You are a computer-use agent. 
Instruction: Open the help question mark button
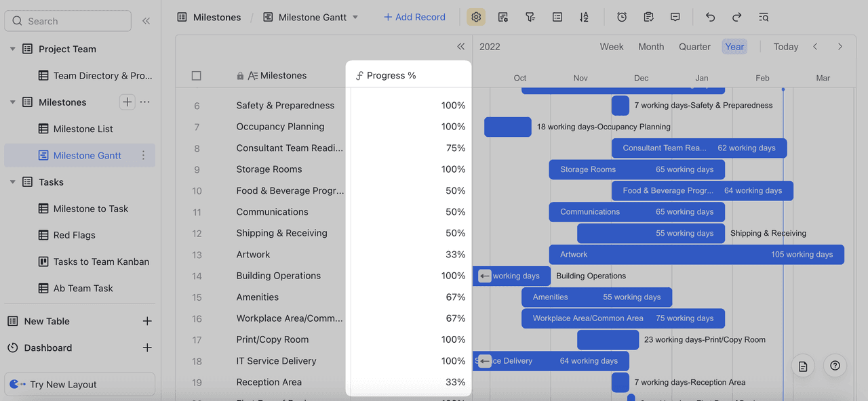[x=835, y=366]
